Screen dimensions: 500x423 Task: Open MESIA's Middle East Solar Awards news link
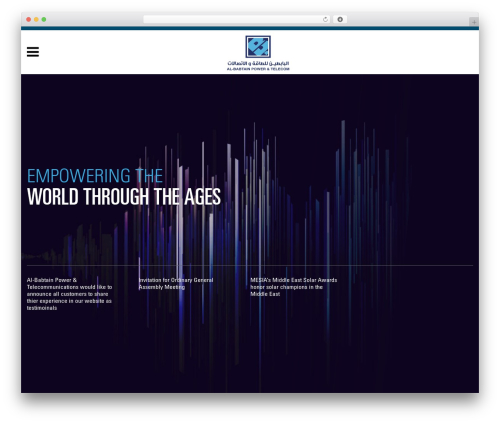(x=294, y=287)
